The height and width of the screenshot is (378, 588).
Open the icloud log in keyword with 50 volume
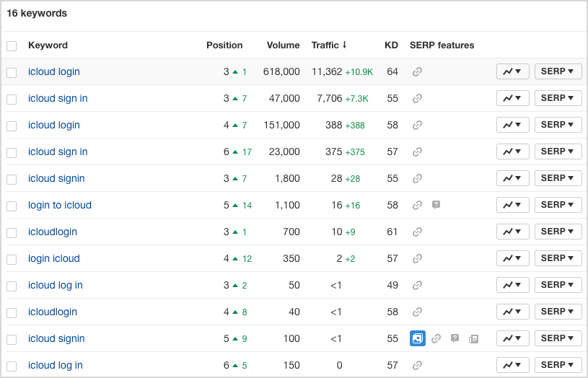click(56, 286)
